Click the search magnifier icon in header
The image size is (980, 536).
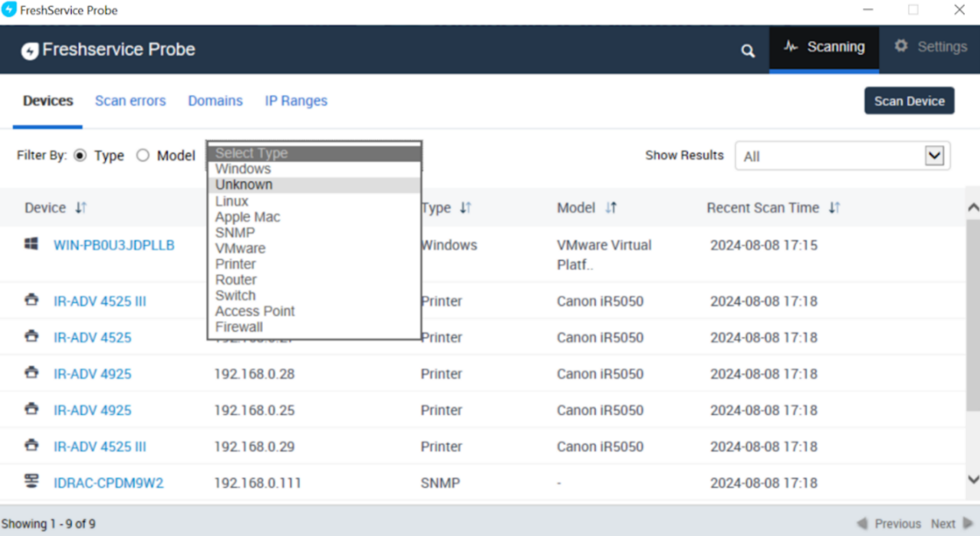pyautogui.click(x=747, y=51)
